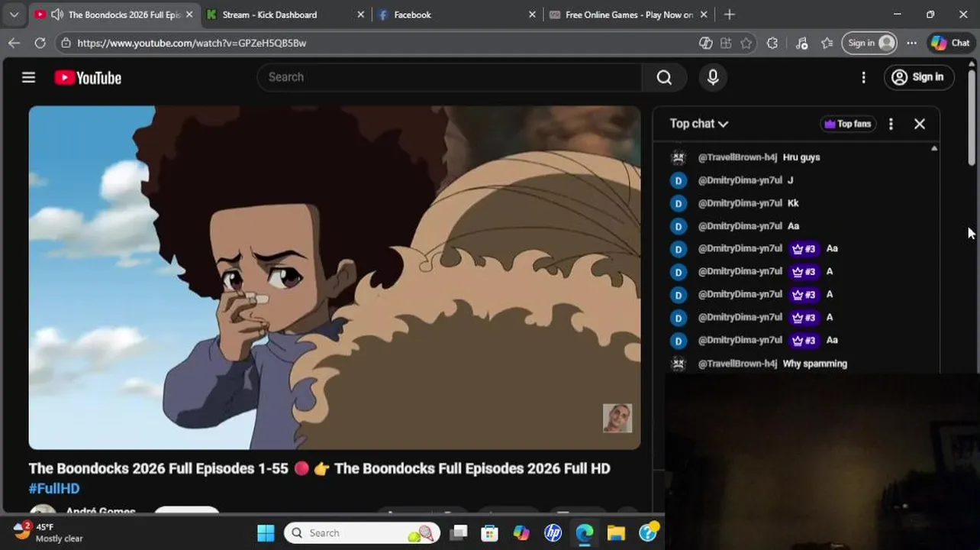Open the browser extensions puzzle icon
Screen dimensions: 980x550
coord(772,43)
